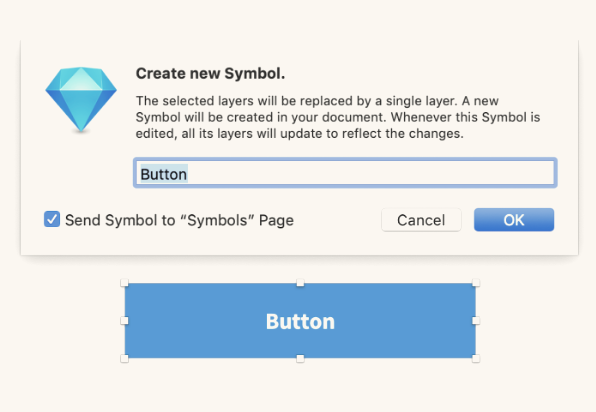Click the bottom-middle selection handle of the Button layer

point(300,358)
